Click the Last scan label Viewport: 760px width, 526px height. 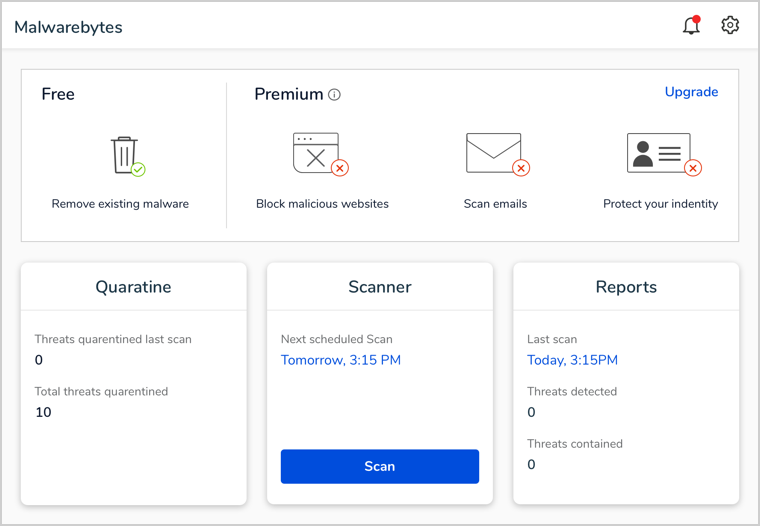tap(552, 339)
